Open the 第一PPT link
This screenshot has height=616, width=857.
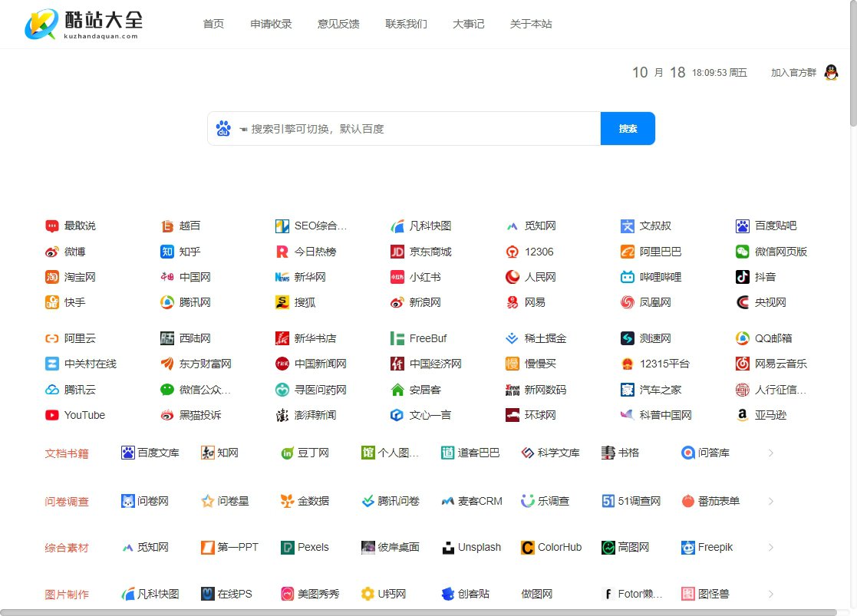coord(229,548)
